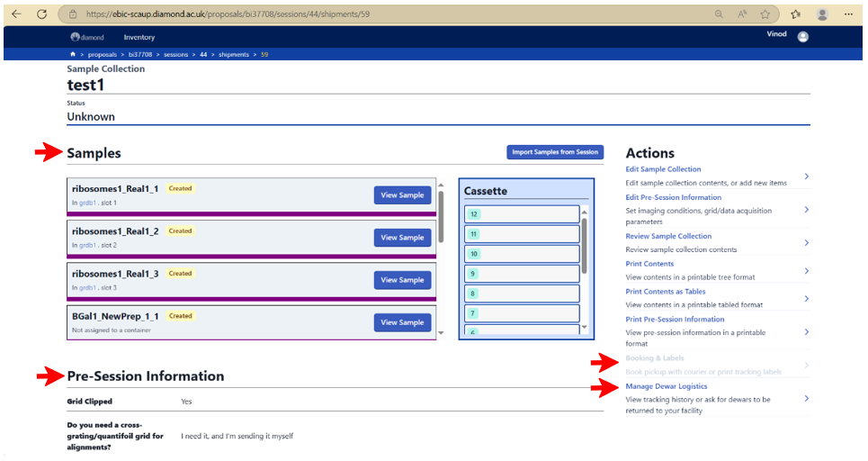Click chevron beside Manage Dewar Logistics

807,398
